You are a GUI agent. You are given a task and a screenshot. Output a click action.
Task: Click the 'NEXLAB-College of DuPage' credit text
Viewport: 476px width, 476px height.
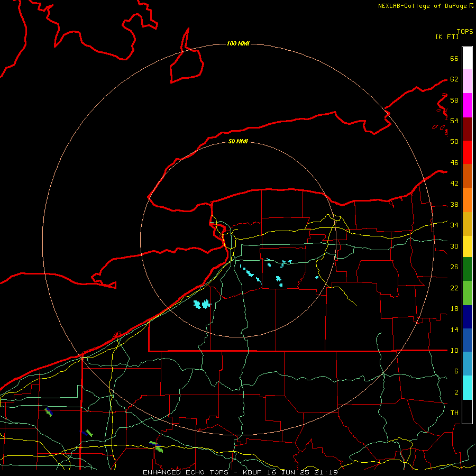point(422,6)
